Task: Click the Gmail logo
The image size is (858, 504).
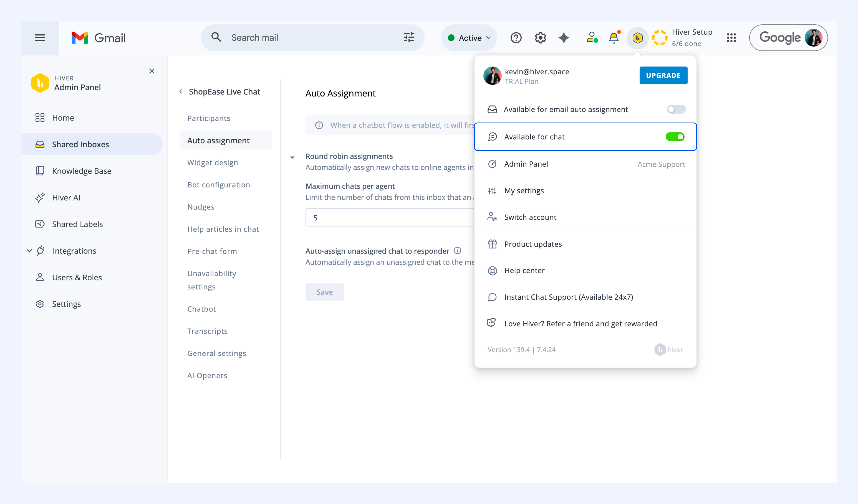Action: click(99, 38)
